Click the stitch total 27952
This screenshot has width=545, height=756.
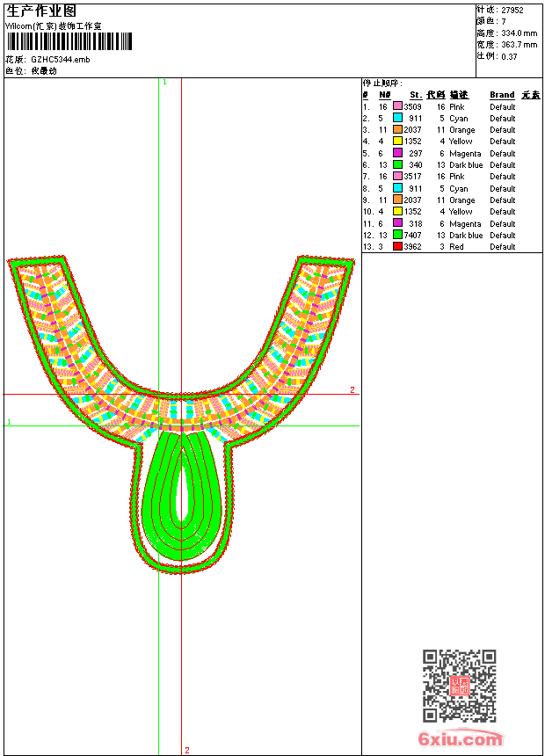click(x=512, y=11)
